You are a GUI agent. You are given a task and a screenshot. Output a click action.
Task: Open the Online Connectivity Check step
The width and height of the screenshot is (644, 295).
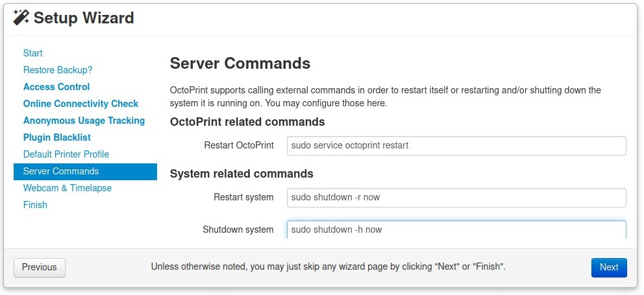(80, 104)
